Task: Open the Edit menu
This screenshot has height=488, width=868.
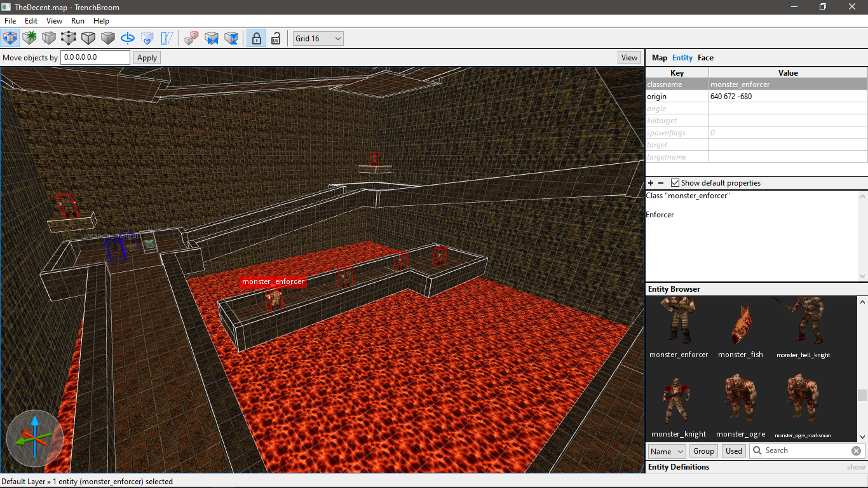Action: pos(31,21)
